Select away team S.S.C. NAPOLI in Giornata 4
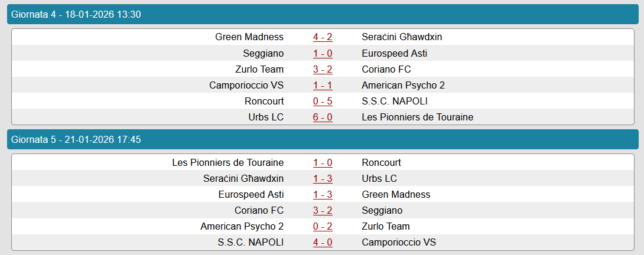 tap(394, 101)
